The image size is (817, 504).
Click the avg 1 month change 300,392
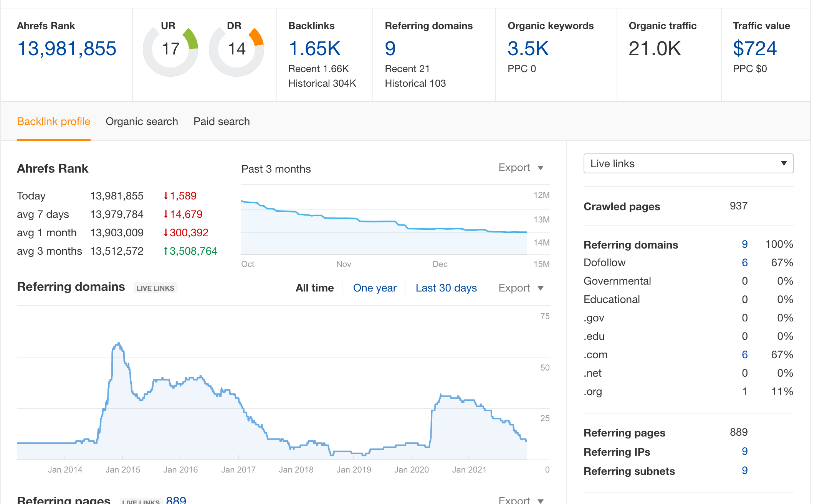[x=186, y=233]
